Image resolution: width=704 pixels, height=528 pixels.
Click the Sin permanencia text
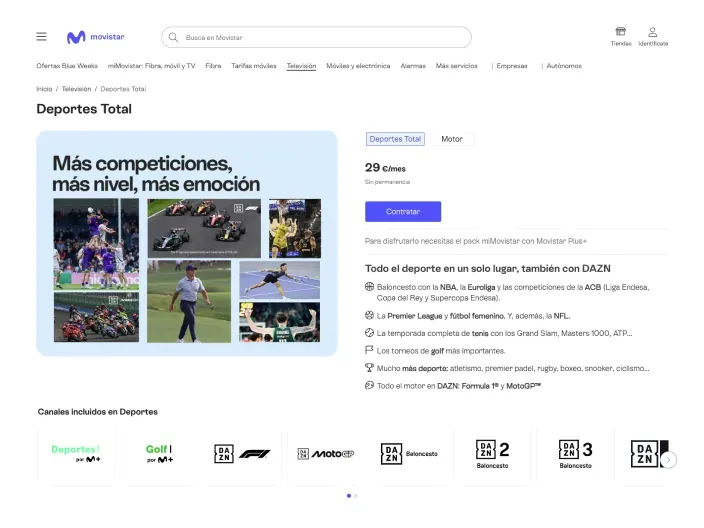[x=387, y=182]
